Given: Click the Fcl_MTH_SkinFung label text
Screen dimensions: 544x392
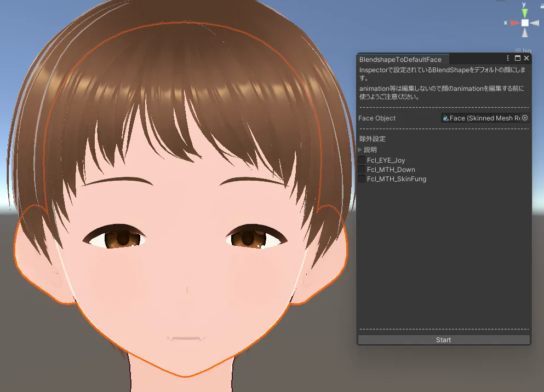Looking at the screenshot, I should pyautogui.click(x=397, y=179).
